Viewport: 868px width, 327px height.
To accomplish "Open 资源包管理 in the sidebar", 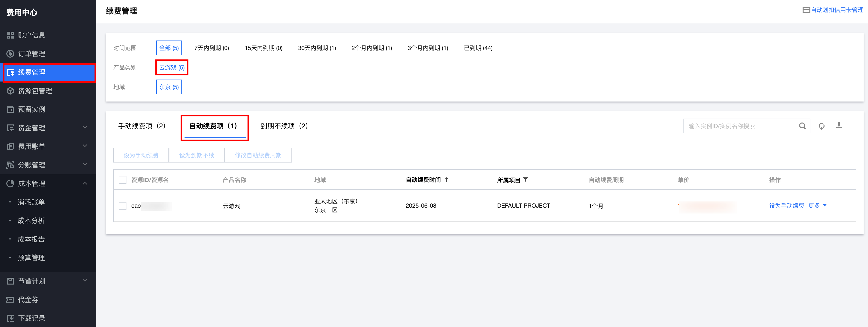I will pyautogui.click(x=35, y=91).
